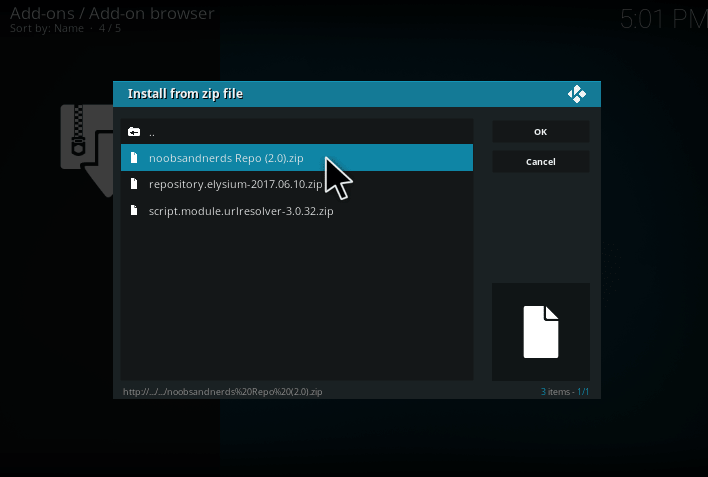708x477 pixels.
Task: Click the zip install icon behind dialog
Action: [87, 150]
